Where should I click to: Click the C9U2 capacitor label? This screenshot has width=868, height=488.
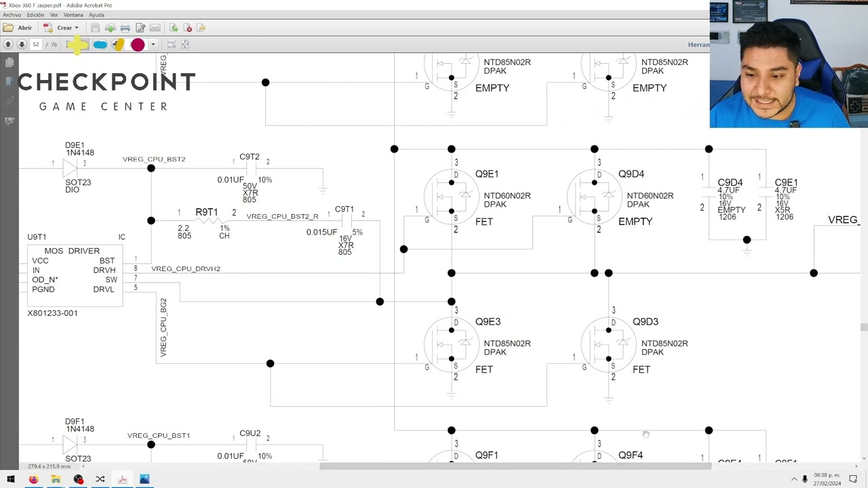click(x=250, y=433)
